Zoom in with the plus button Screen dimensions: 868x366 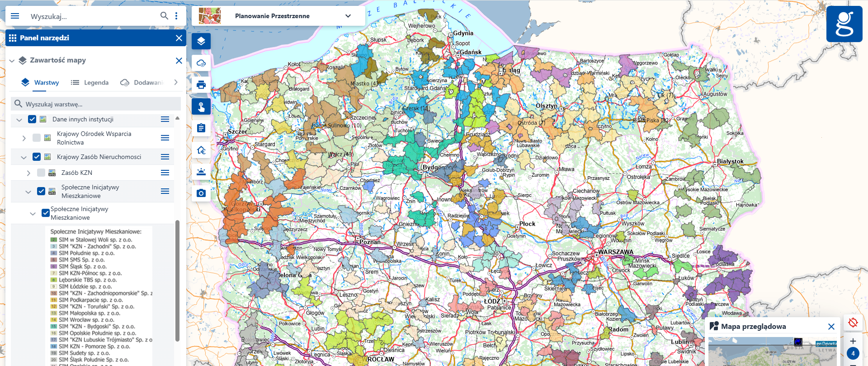[853, 341]
